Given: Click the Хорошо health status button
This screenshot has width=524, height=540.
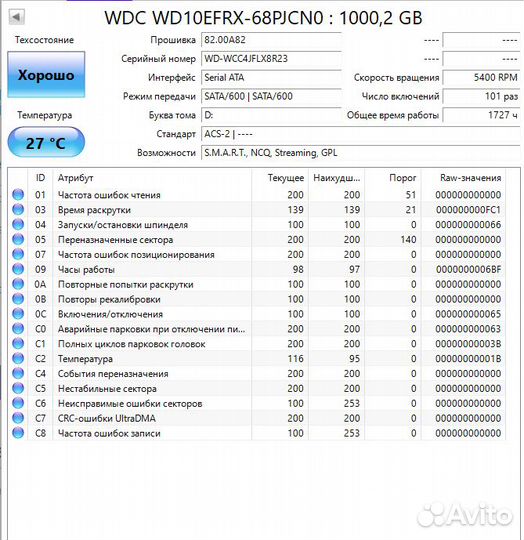Looking at the screenshot, I should [46, 75].
